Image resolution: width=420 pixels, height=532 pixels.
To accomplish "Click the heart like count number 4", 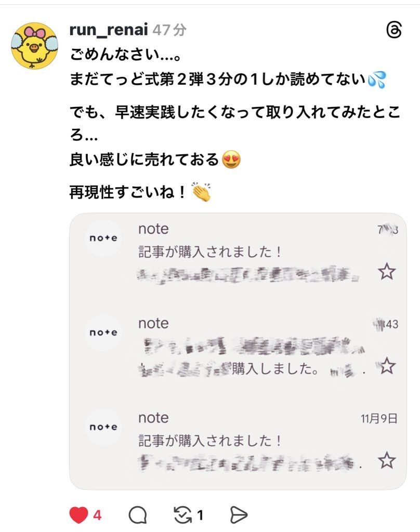I will 97,515.
